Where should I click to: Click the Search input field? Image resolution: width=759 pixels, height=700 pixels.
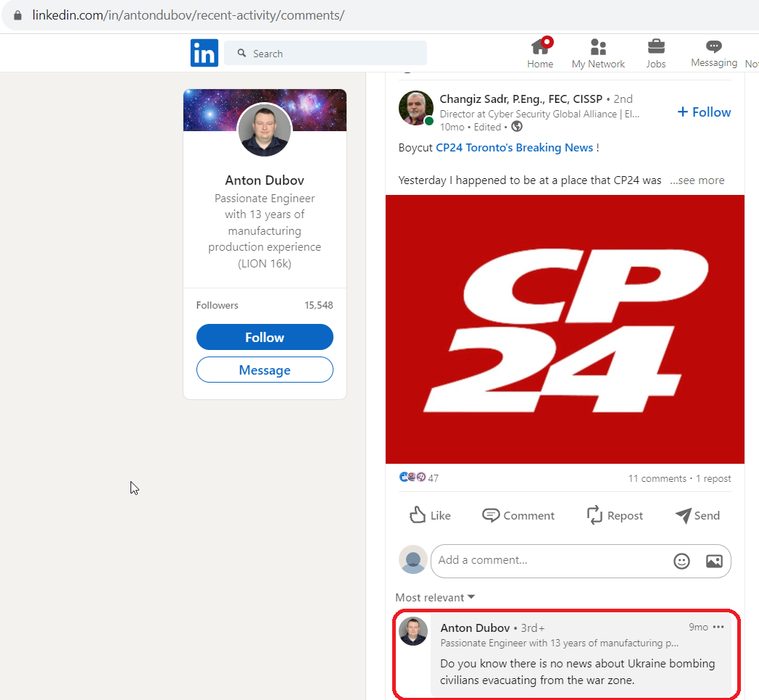(325, 53)
